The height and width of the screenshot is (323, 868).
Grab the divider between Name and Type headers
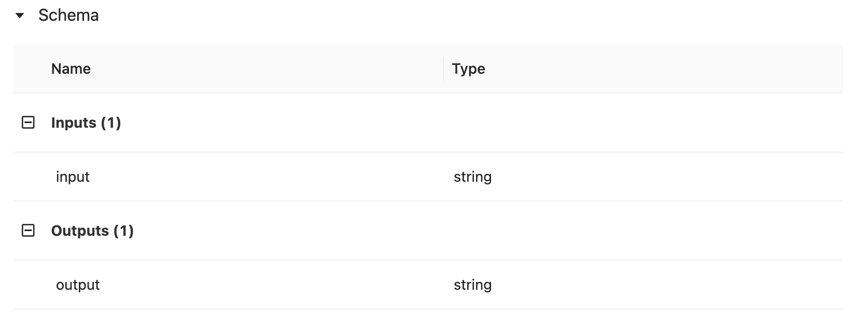(443, 69)
